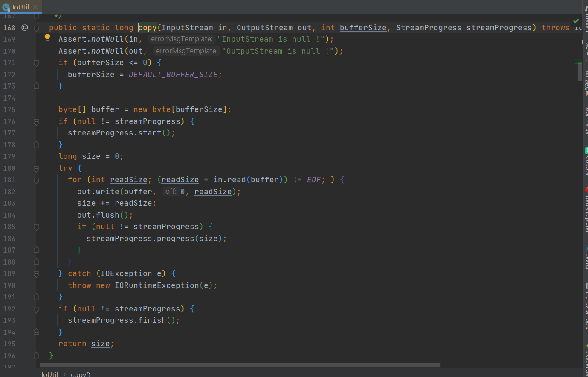Click new byte[bufferSize] on line 175
Viewport: 588px width, 377px height.
click(x=180, y=109)
